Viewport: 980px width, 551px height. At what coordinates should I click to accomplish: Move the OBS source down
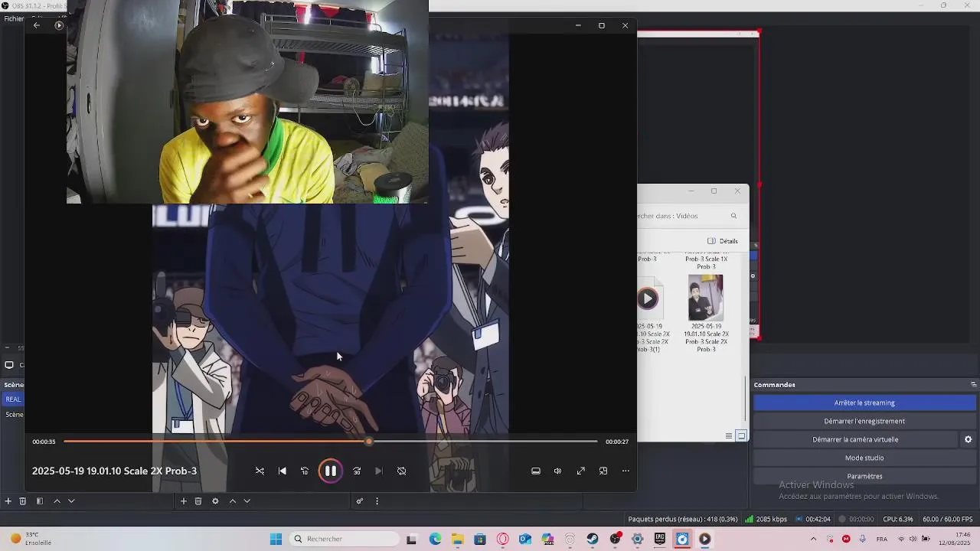(x=247, y=501)
